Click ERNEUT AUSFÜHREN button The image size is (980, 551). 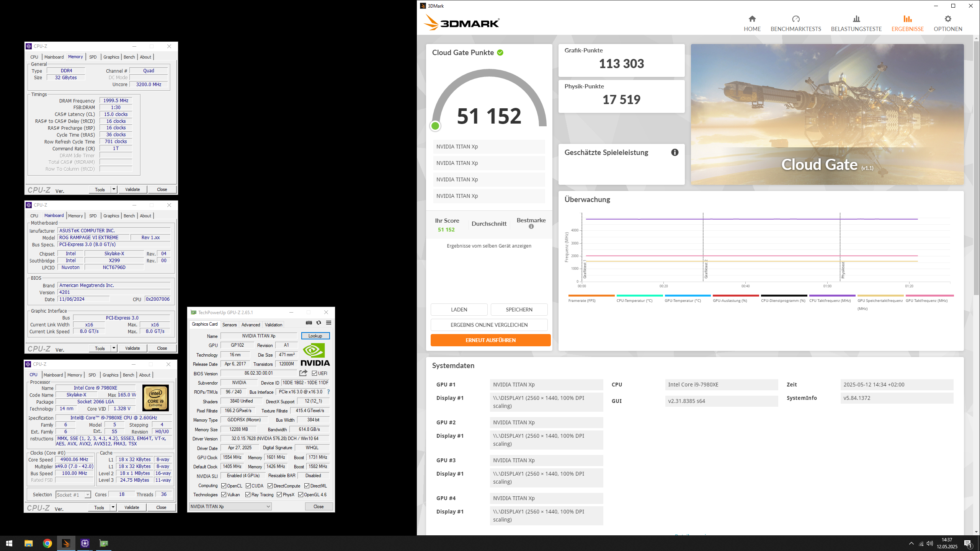(490, 340)
